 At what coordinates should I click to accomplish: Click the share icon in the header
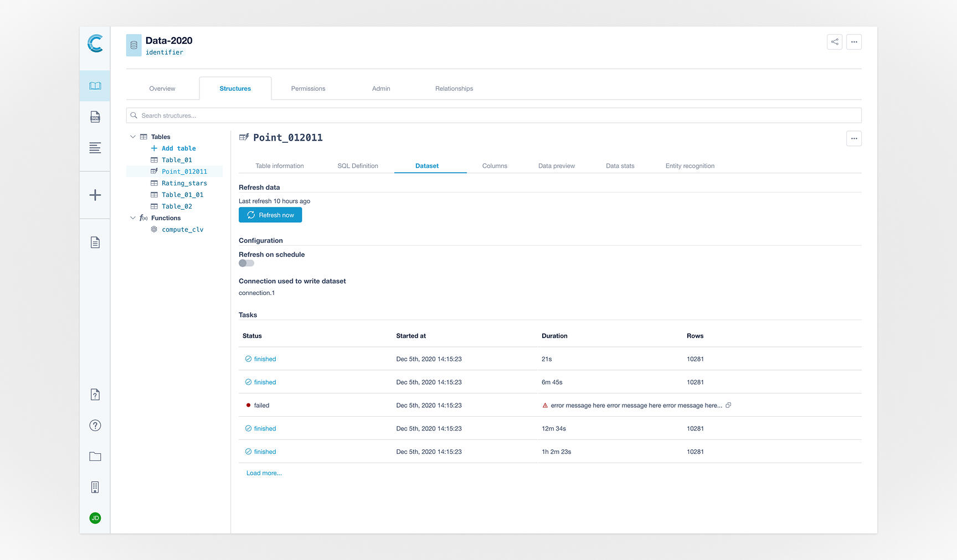[834, 42]
